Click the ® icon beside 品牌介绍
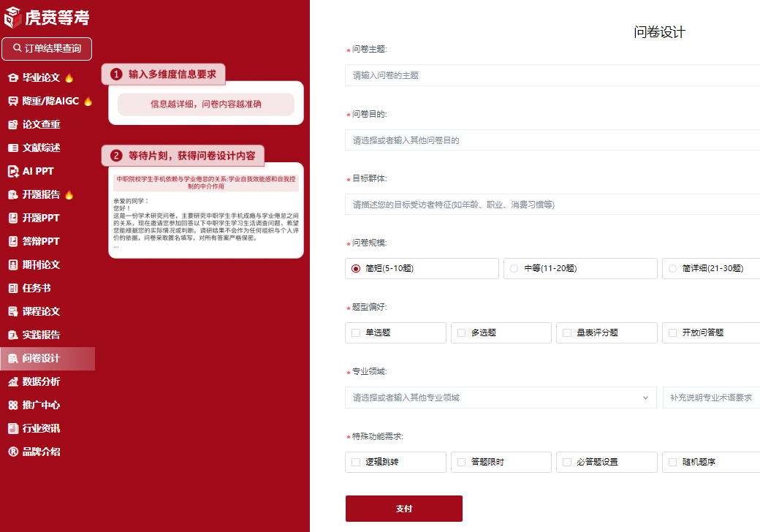Viewport: 760px width, 532px height. click(13, 452)
